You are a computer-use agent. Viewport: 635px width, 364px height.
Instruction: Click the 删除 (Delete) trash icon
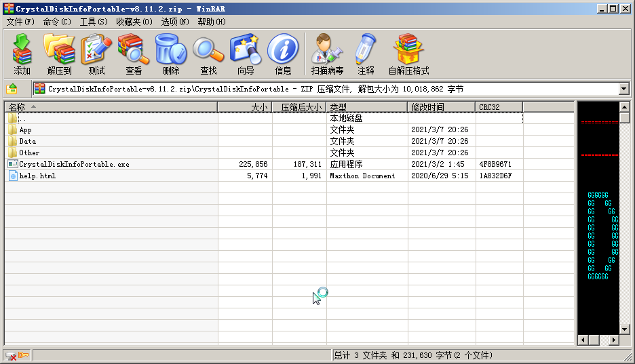(171, 54)
